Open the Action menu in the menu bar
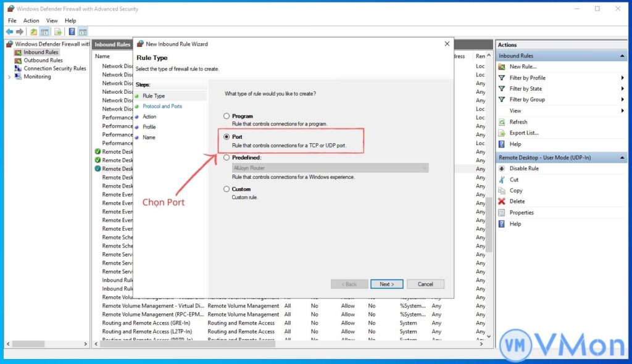 click(31, 20)
